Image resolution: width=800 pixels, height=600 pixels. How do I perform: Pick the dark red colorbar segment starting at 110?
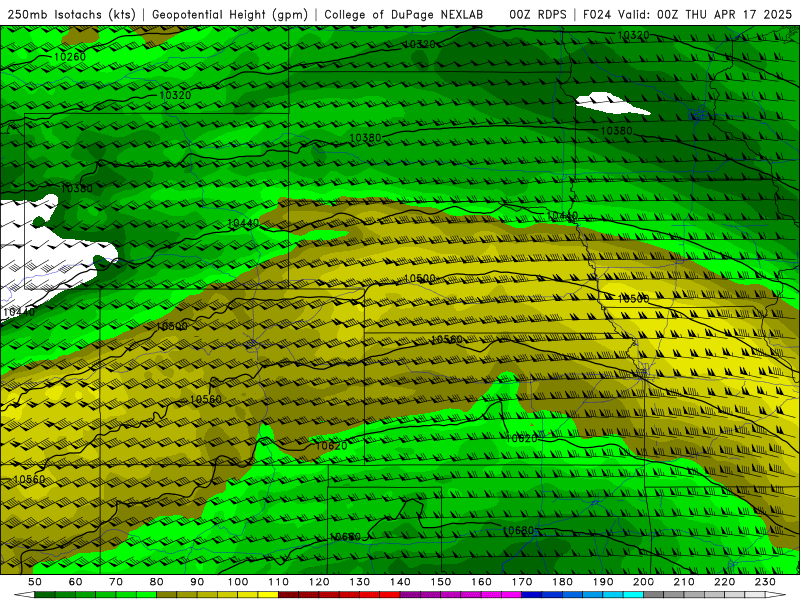click(288, 594)
